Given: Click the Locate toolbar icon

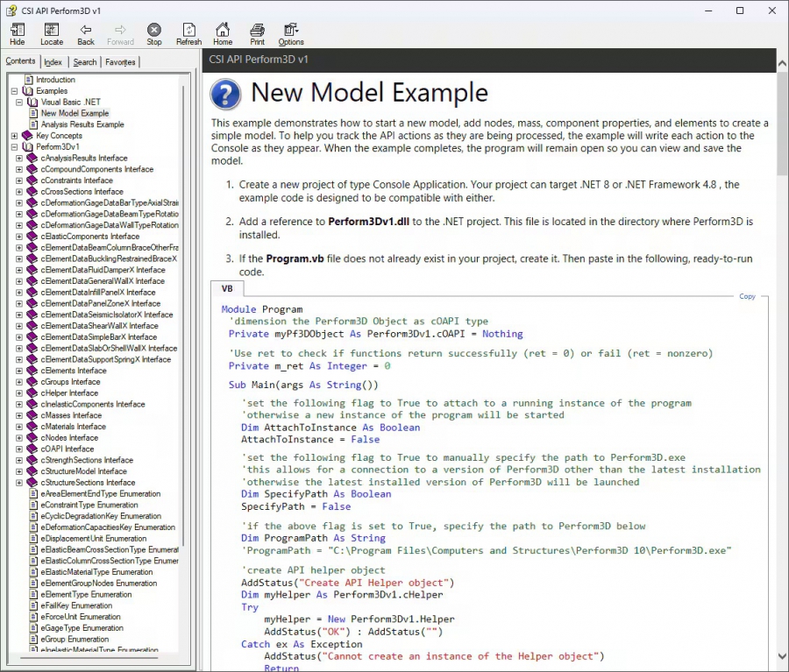Looking at the screenshot, I should (52, 34).
